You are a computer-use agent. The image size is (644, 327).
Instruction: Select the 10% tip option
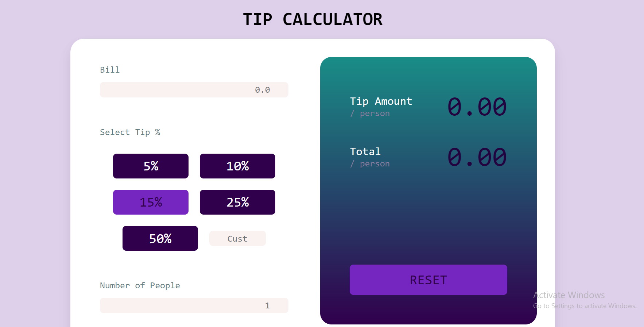[237, 166]
